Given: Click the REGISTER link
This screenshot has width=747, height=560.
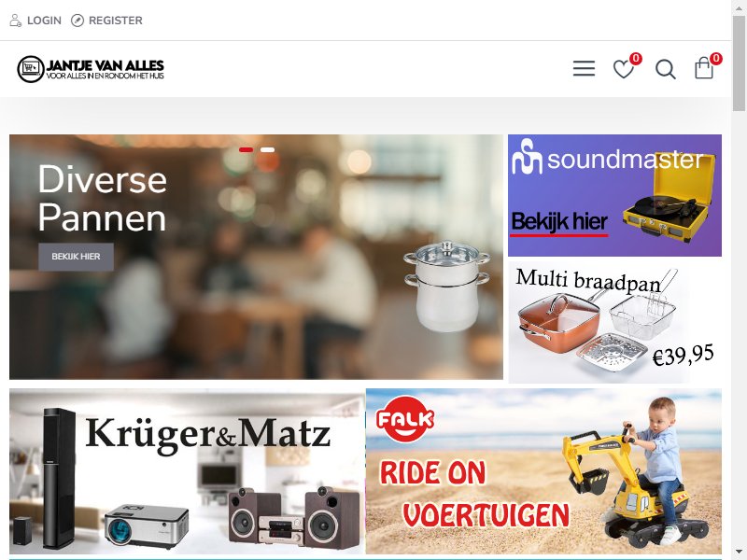Looking at the screenshot, I should click(115, 21).
